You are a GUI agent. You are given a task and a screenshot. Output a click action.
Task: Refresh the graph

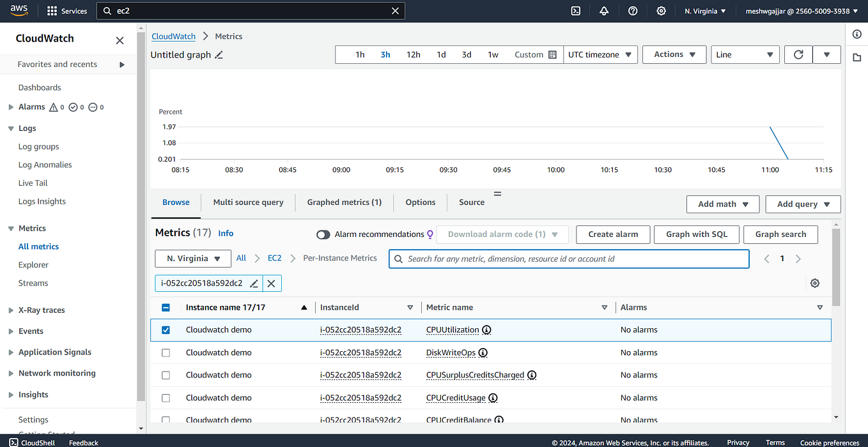pyautogui.click(x=798, y=55)
